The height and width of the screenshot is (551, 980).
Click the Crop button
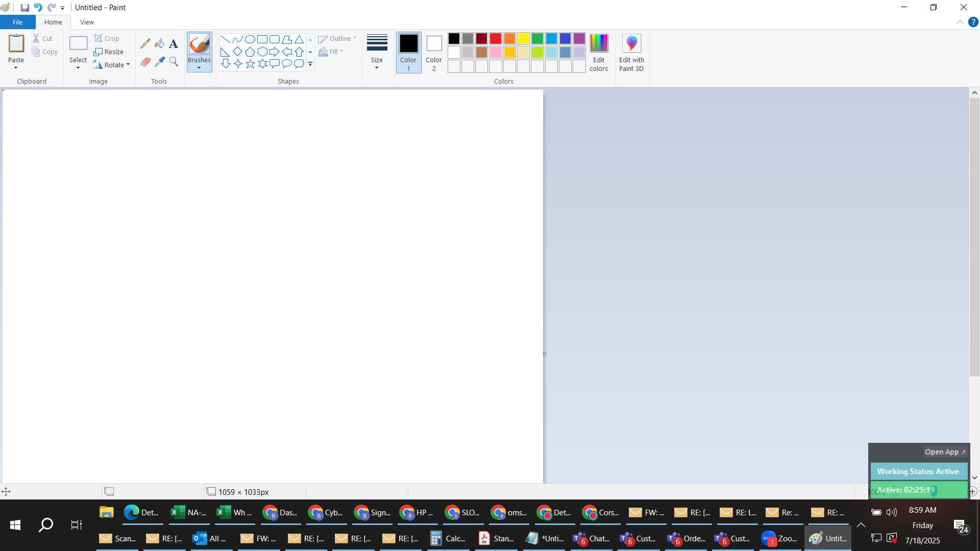click(x=107, y=39)
